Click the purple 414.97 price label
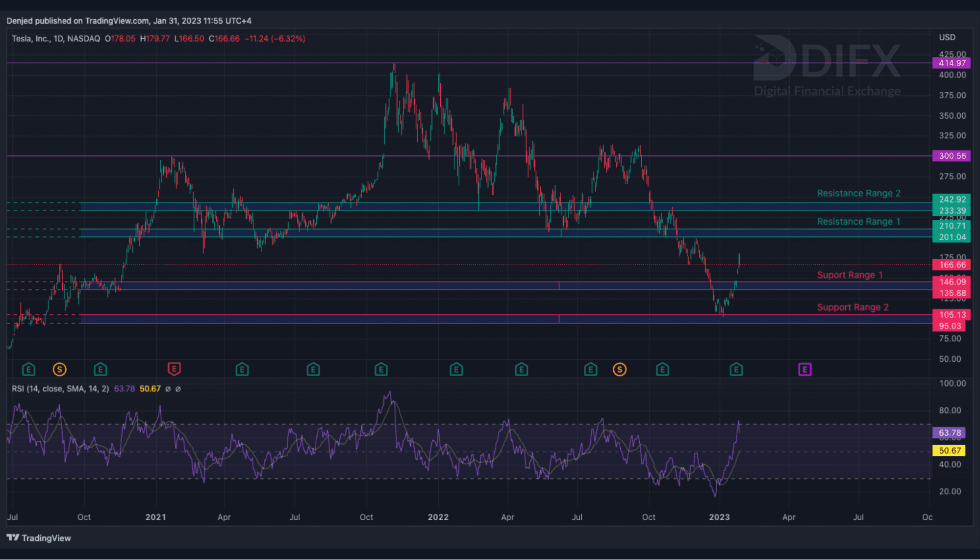Viewport: 980px width, 560px height. [951, 63]
